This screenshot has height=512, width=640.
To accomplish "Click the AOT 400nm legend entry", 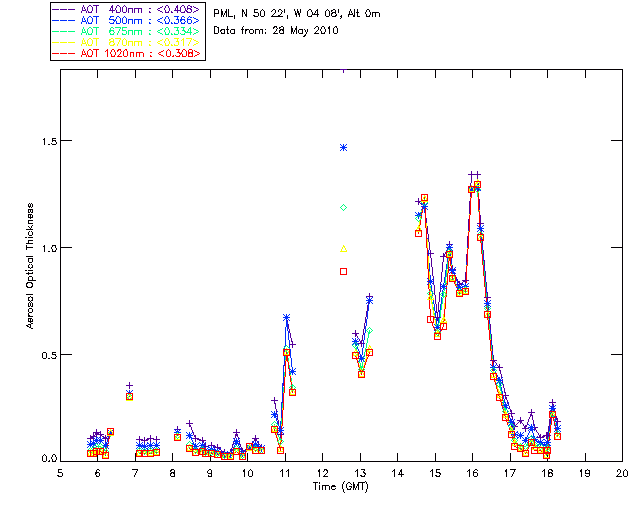I will click(x=140, y=9).
